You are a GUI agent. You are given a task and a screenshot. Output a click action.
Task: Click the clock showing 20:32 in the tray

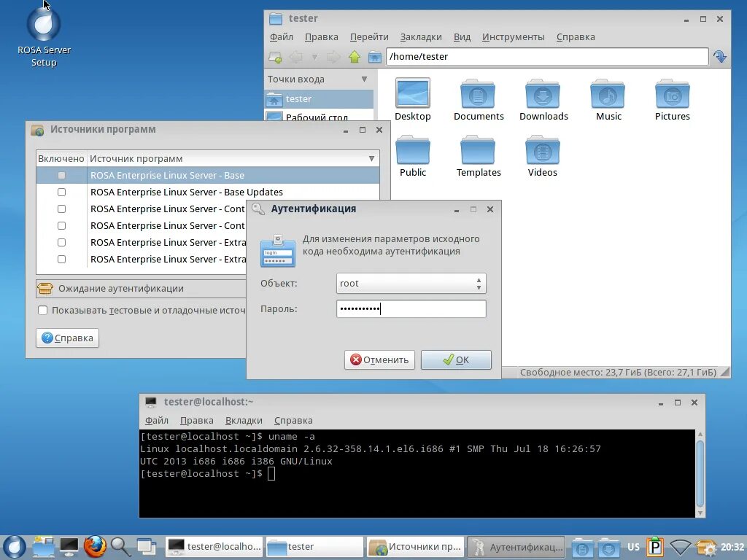[732, 547]
